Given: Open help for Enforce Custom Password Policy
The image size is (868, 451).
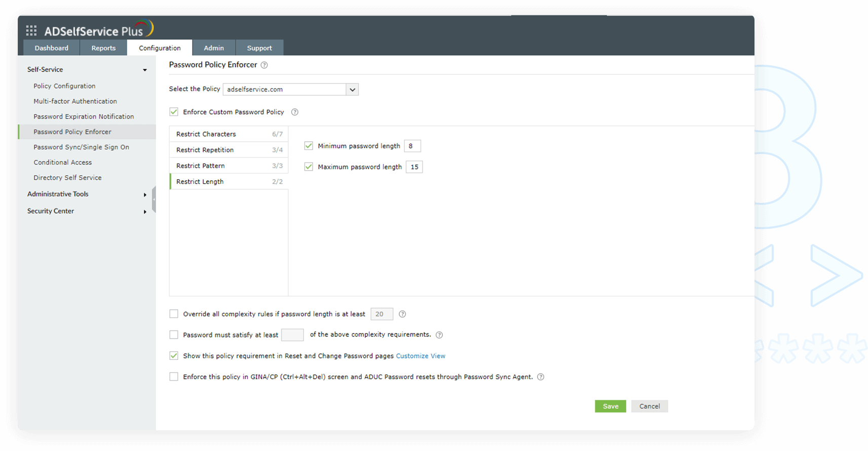Looking at the screenshot, I should (294, 112).
